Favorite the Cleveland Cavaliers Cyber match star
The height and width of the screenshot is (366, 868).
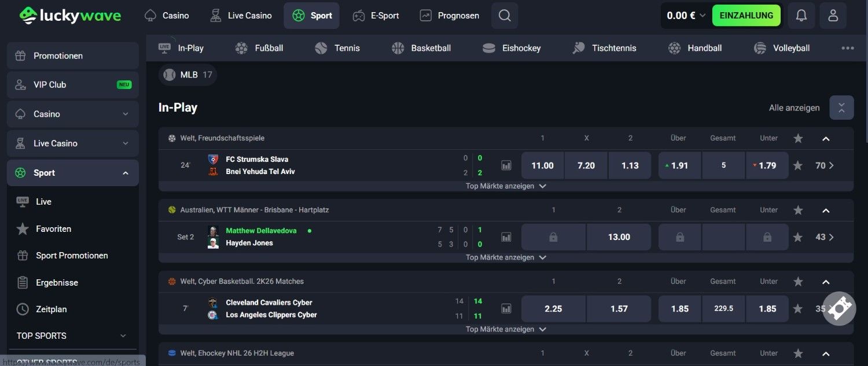coord(798,309)
